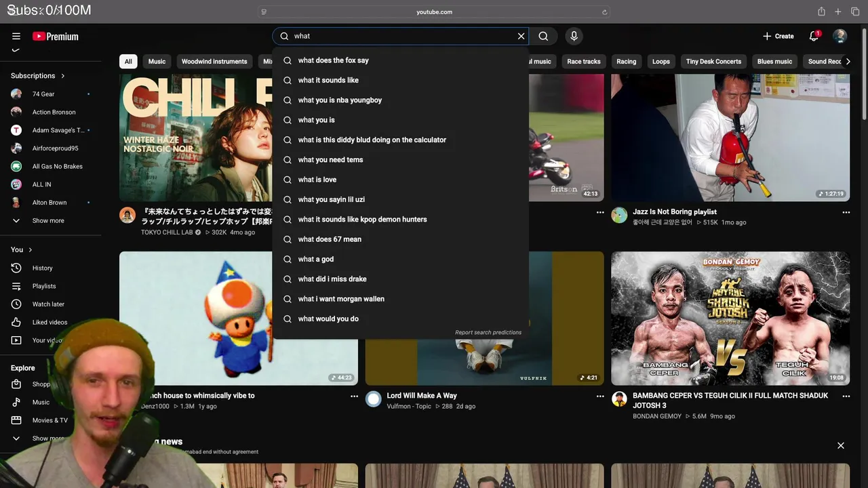The height and width of the screenshot is (488, 868).
Task: Select the Woodwind instruments chip
Action: (214, 62)
